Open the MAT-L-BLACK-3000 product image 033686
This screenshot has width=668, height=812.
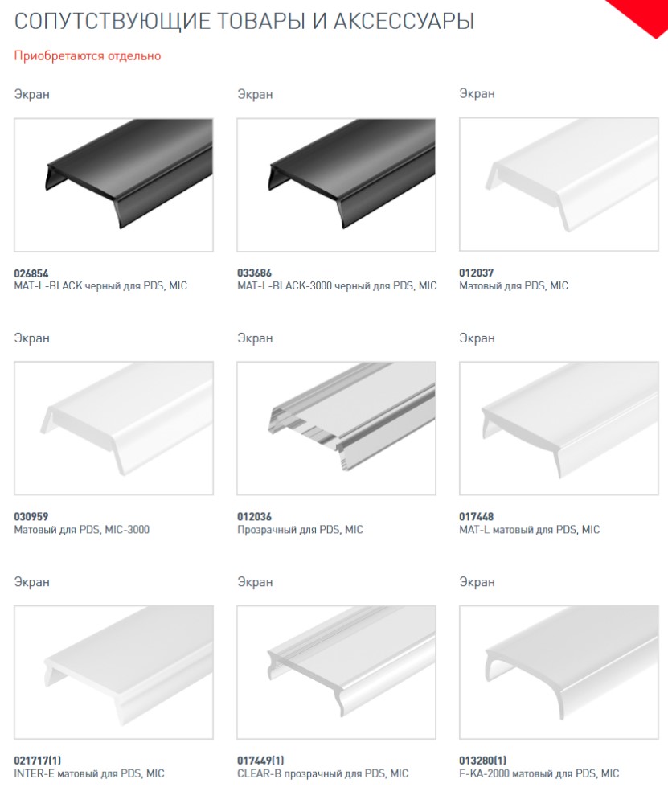coord(336,185)
